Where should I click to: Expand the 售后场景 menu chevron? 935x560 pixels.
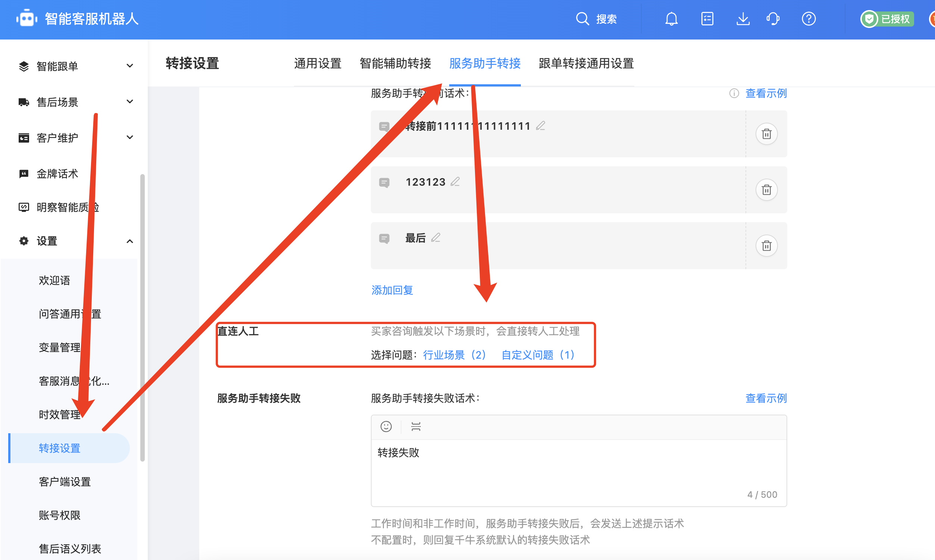tap(129, 101)
